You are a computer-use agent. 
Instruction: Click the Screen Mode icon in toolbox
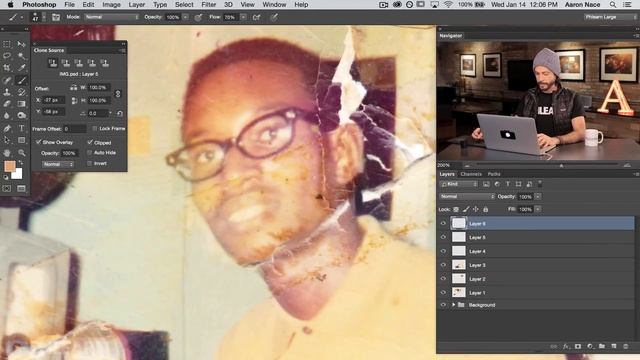click(x=21, y=189)
